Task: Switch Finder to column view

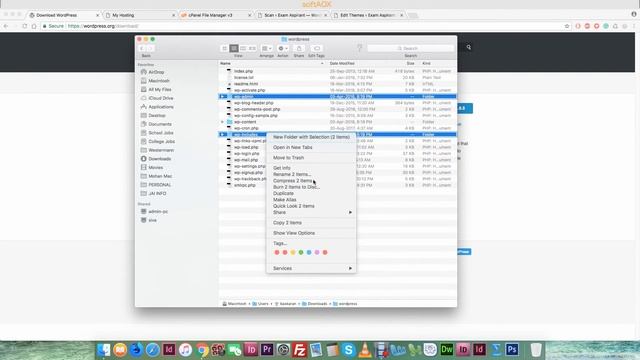Action: pyautogui.click(x=243, y=48)
